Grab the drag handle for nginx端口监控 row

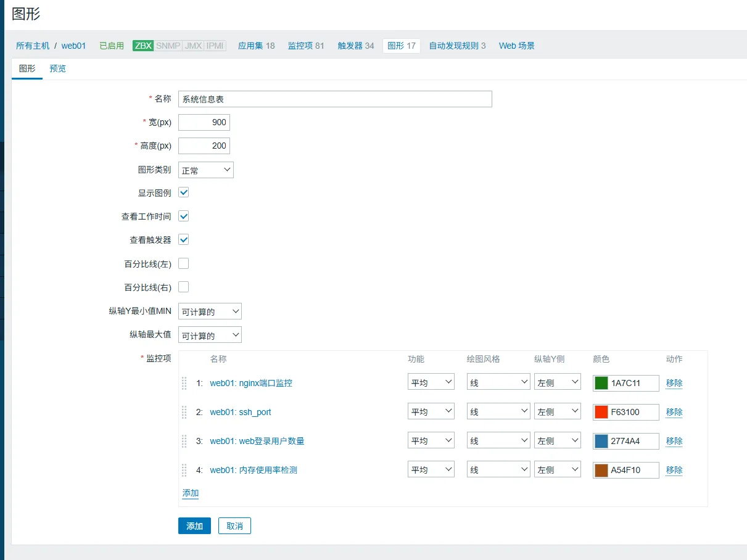point(184,383)
